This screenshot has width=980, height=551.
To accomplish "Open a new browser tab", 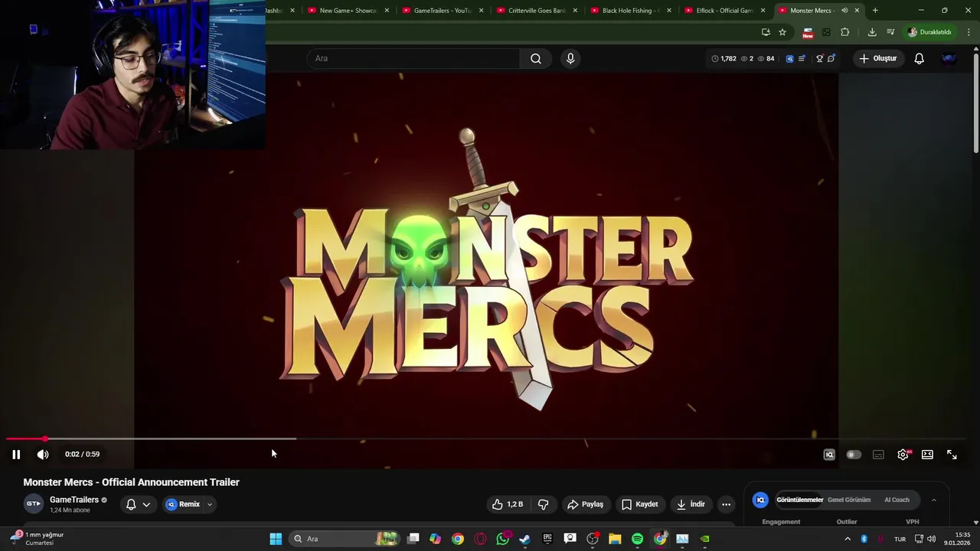I will coord(875,11).
